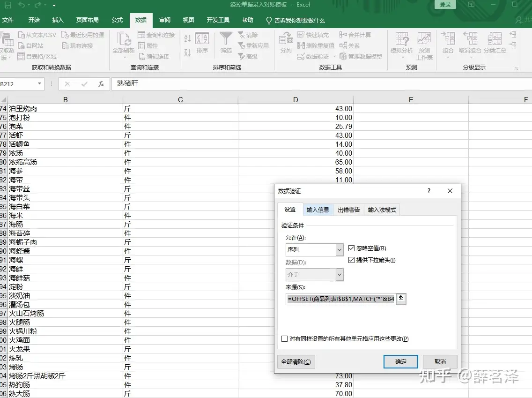Viewport: 532px width, 398px height.
Task: Click the range-select icon beside the 来源 field
Action: click(401, 298)
